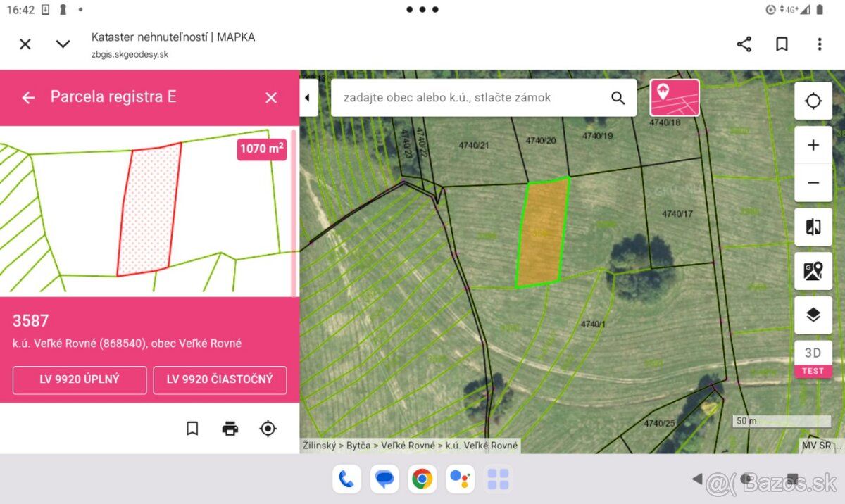
Task: Bookmark this page in browser
Action: pos(782,44)
